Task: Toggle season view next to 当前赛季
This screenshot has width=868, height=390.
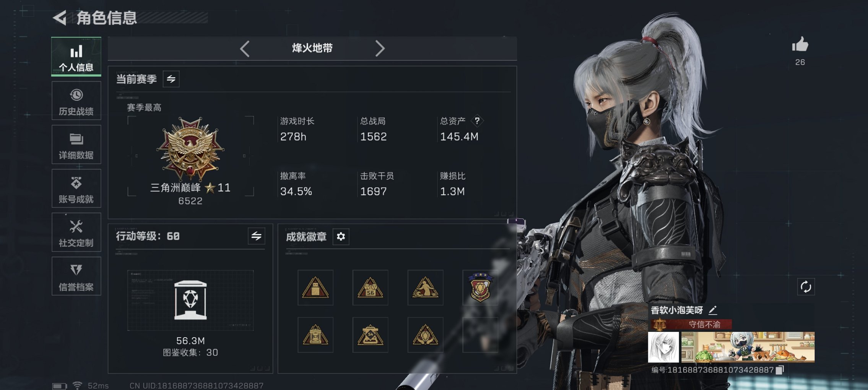Action: click(171, 79)
